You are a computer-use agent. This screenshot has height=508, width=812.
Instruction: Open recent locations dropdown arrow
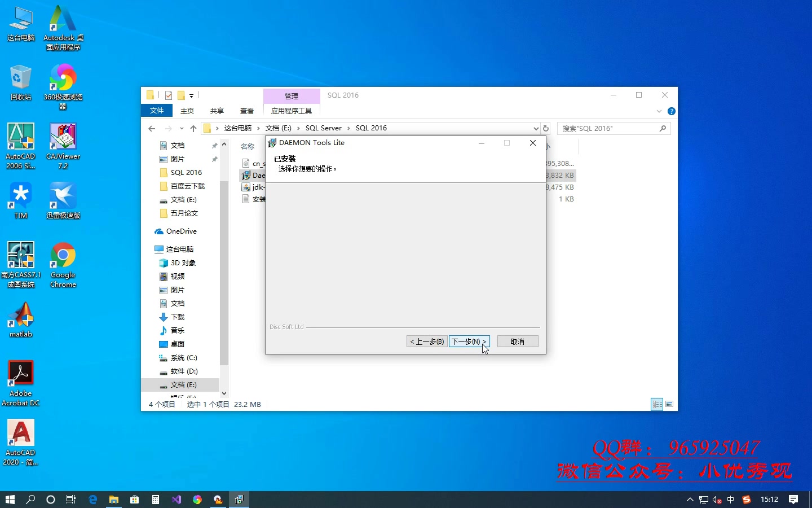182,129
